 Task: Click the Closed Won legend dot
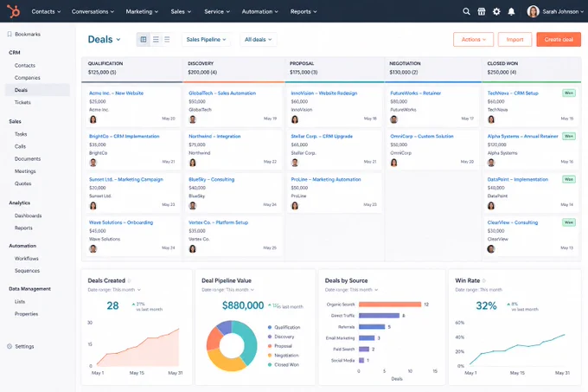point(270,364)
